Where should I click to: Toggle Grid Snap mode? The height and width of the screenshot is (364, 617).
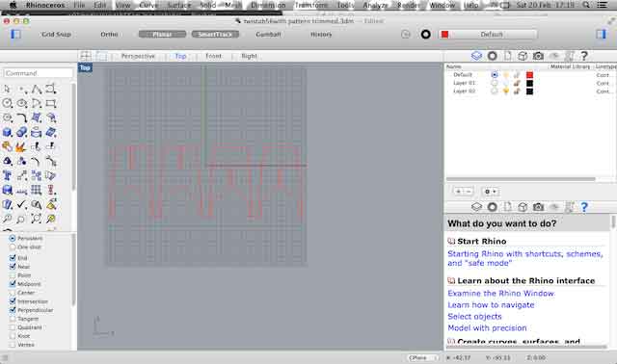click(56, 35)
